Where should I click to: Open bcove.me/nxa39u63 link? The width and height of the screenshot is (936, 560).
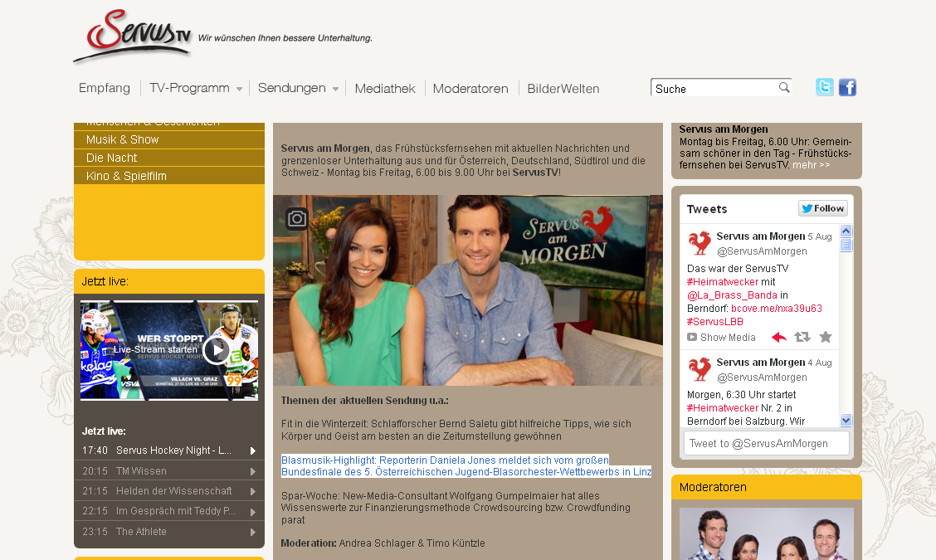tap(776, 308)
